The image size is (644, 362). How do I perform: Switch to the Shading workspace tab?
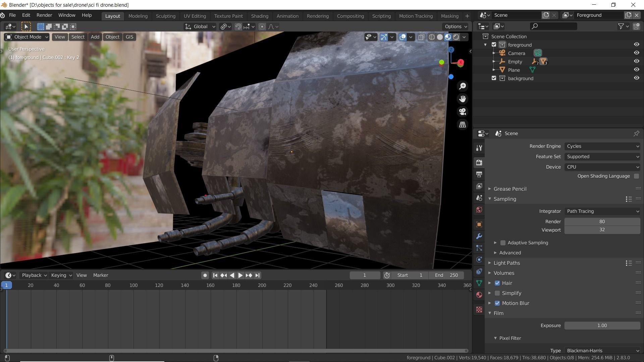259,16
